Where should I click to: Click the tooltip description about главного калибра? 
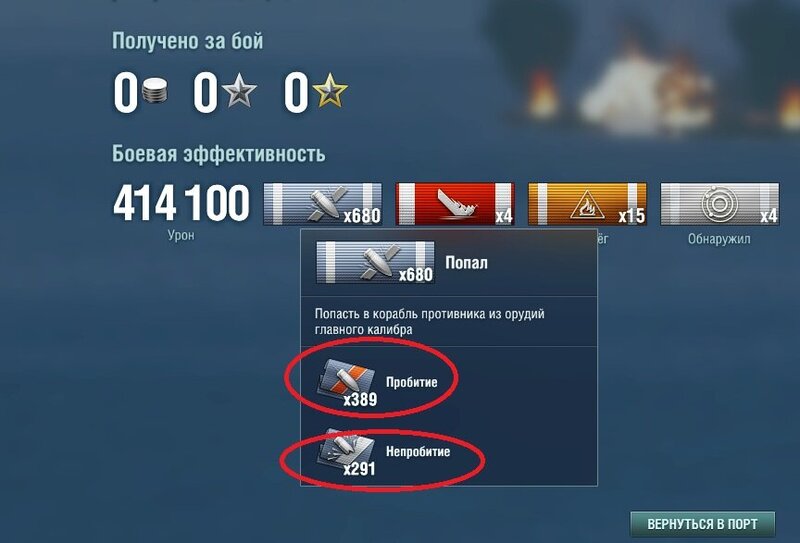point(430,322)
